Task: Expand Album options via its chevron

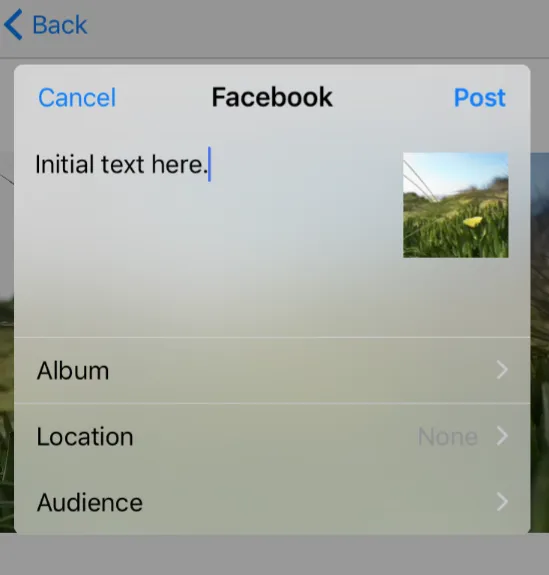Action: pyautogui.click(x=502, y=370)
